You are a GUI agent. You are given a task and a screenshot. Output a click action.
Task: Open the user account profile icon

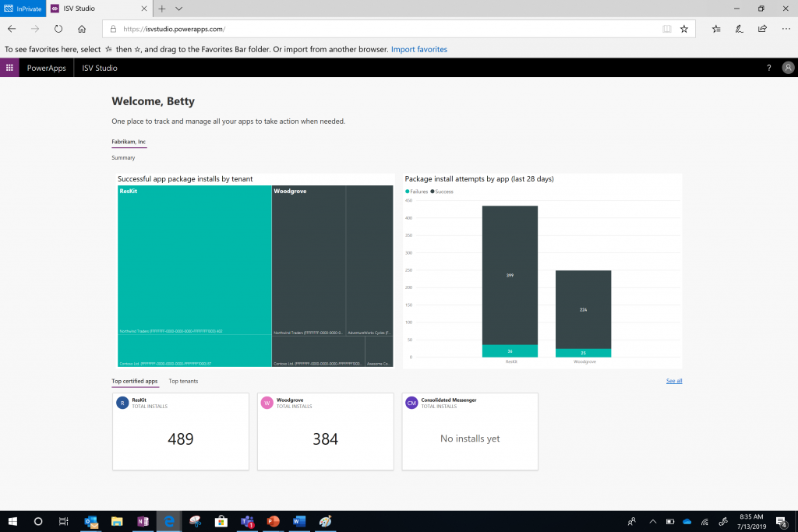click(788, 68)
